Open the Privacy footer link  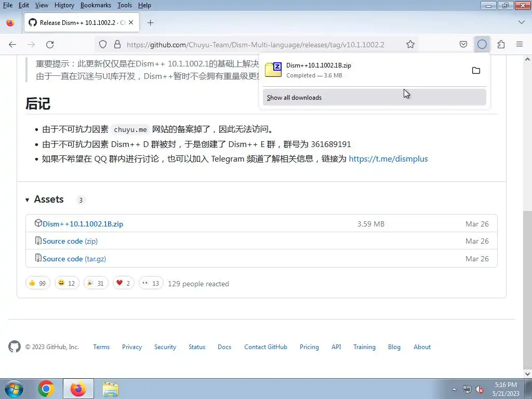[132, 347]
